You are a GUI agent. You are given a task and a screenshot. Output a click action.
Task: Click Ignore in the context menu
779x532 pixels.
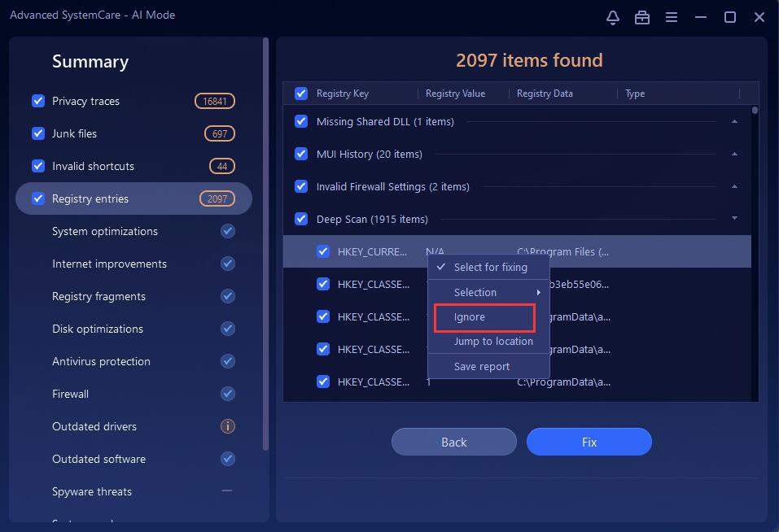(x=489, y=317)
